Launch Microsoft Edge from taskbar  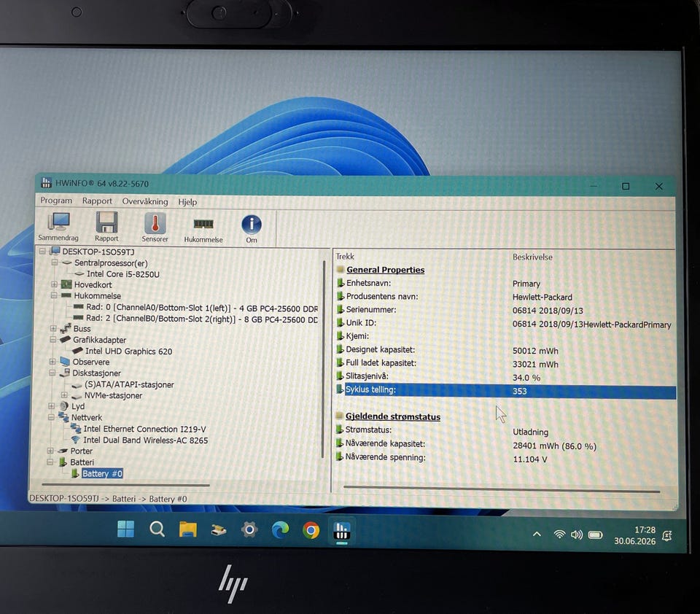tap(280, 530)
